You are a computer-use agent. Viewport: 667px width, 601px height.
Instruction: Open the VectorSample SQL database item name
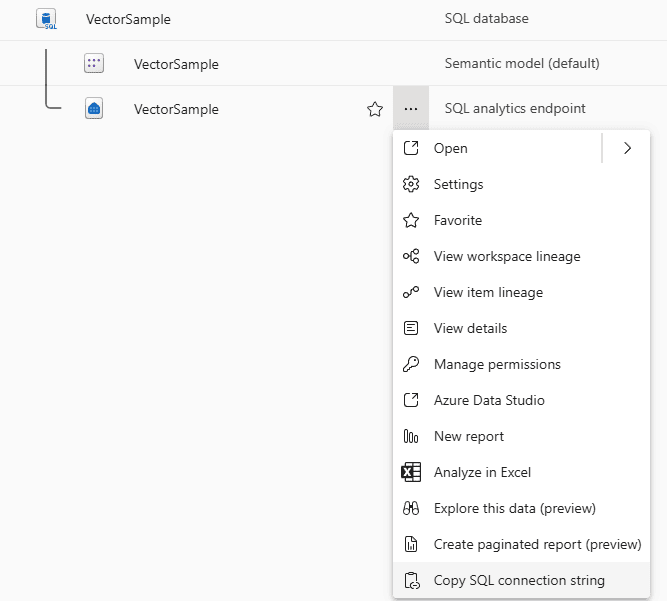pyautogui.click(x=128, y=20)
